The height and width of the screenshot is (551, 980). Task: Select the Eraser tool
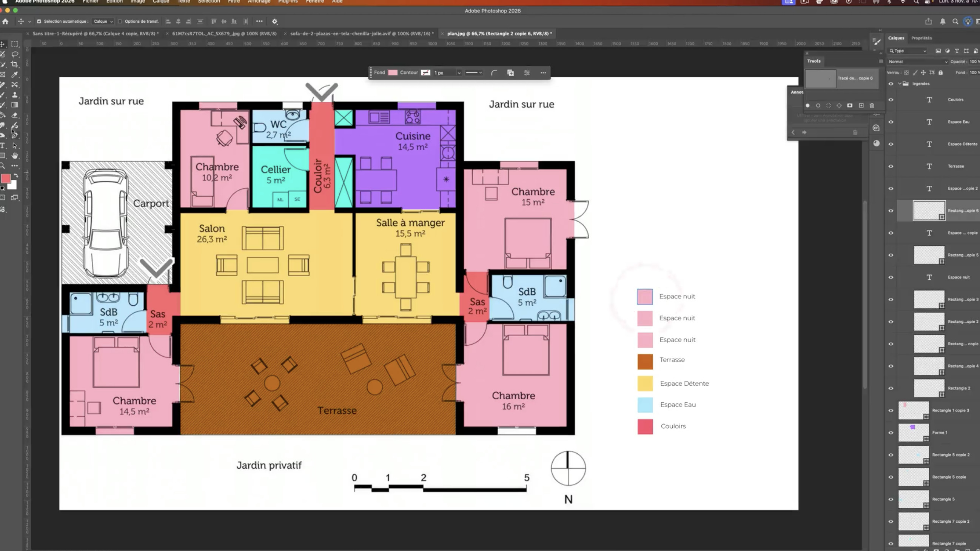click(x=14, y=115)
